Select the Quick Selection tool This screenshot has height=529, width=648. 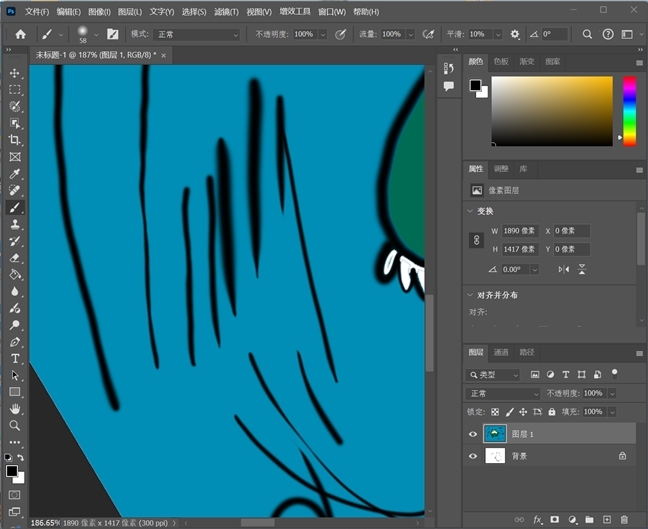tap(15, 107)
